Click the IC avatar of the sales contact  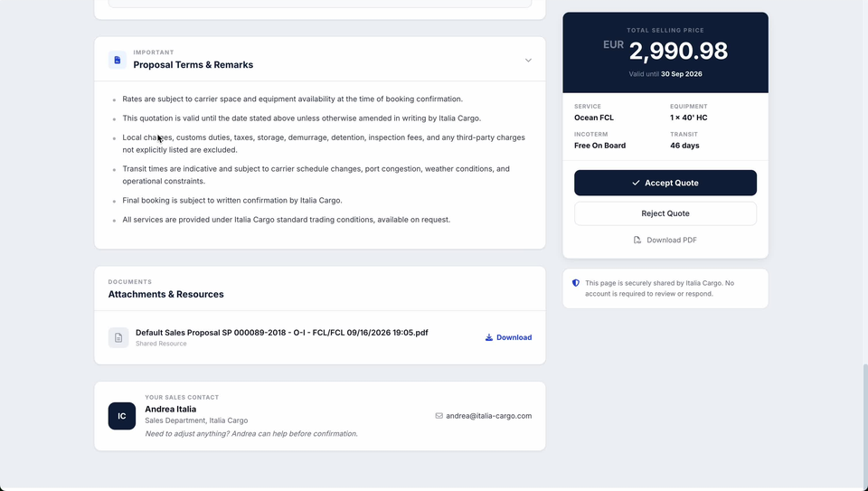pyautogui.click(x=122, y=416)
